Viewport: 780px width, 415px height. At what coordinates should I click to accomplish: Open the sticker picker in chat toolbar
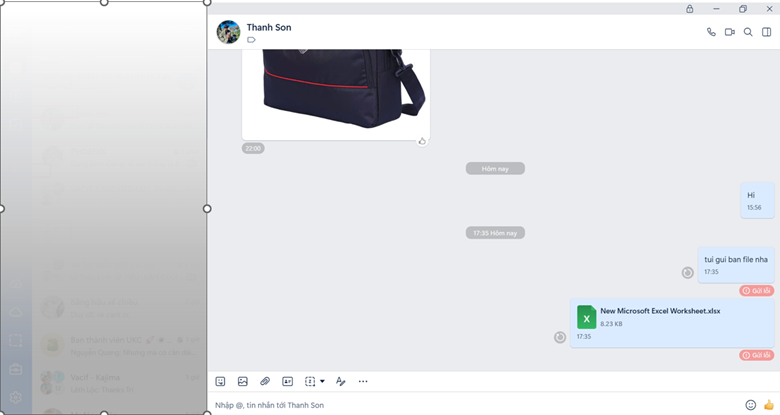click(221, 381)
